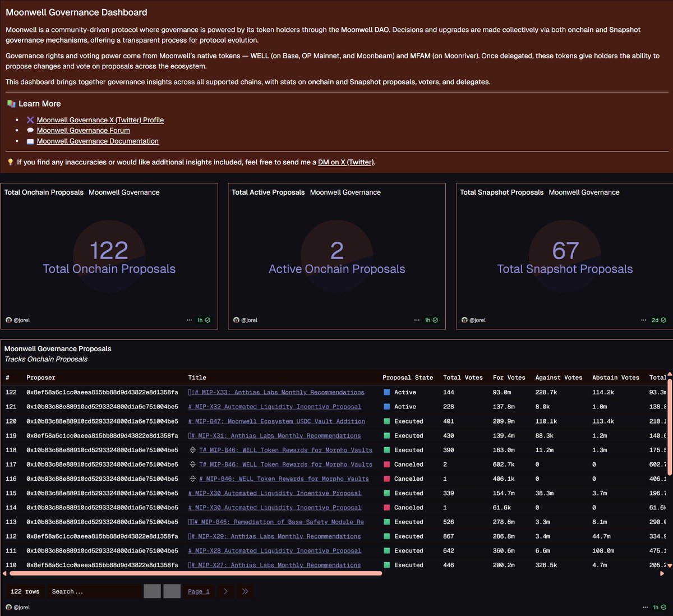Click the green check icon in Total Active Proposals panel
673x616 pixels.
click(435, 320)
